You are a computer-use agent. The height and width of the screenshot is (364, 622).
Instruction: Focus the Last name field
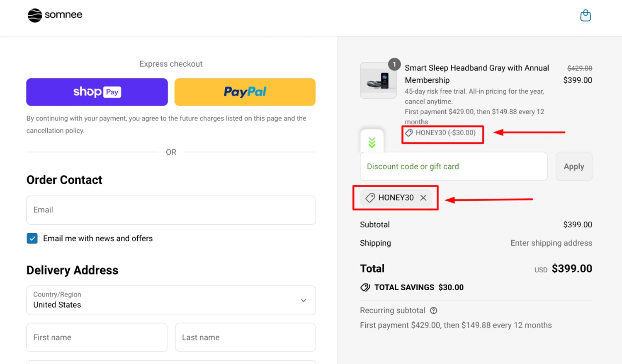click(x=245, y=337)
